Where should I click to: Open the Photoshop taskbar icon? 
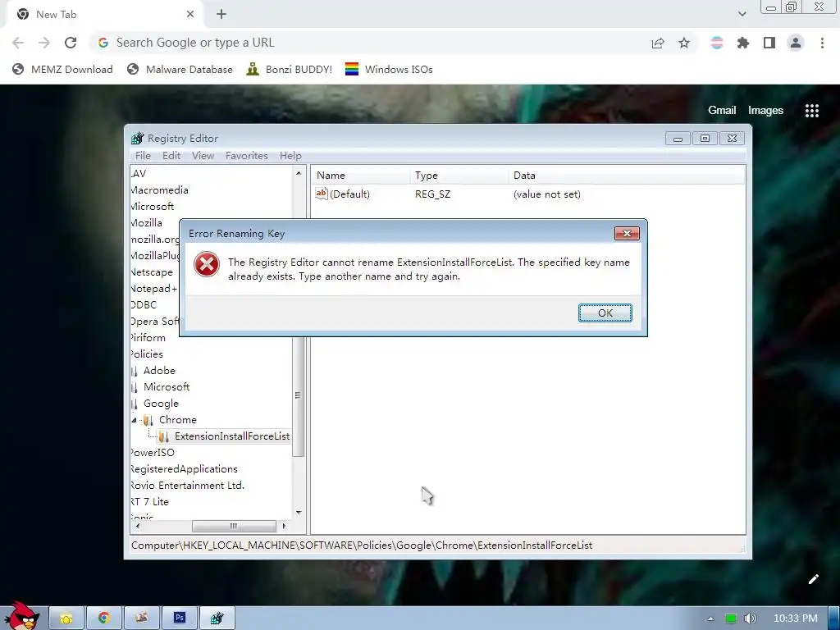click(x=180, y=619)
